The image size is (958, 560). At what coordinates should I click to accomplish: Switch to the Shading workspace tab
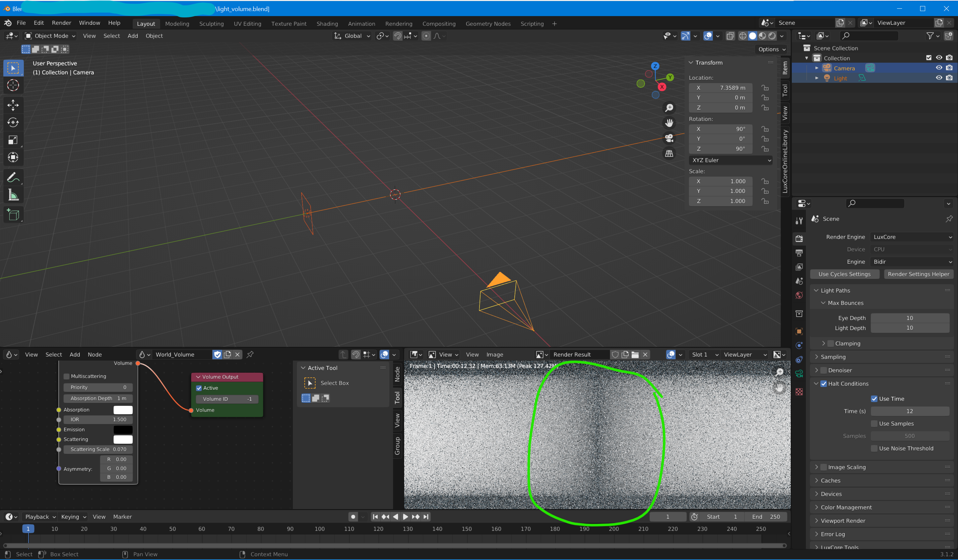tap(327, 23)
